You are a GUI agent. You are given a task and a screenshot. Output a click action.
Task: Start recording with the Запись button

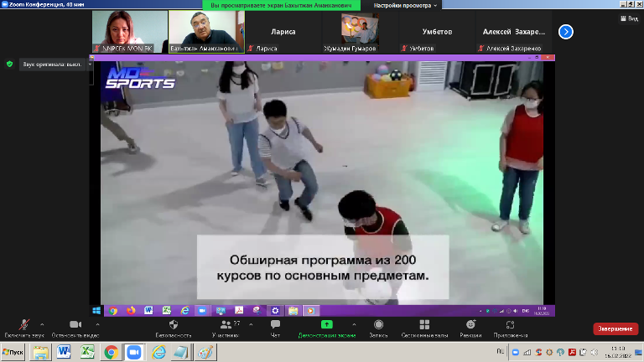coord(378,328)
